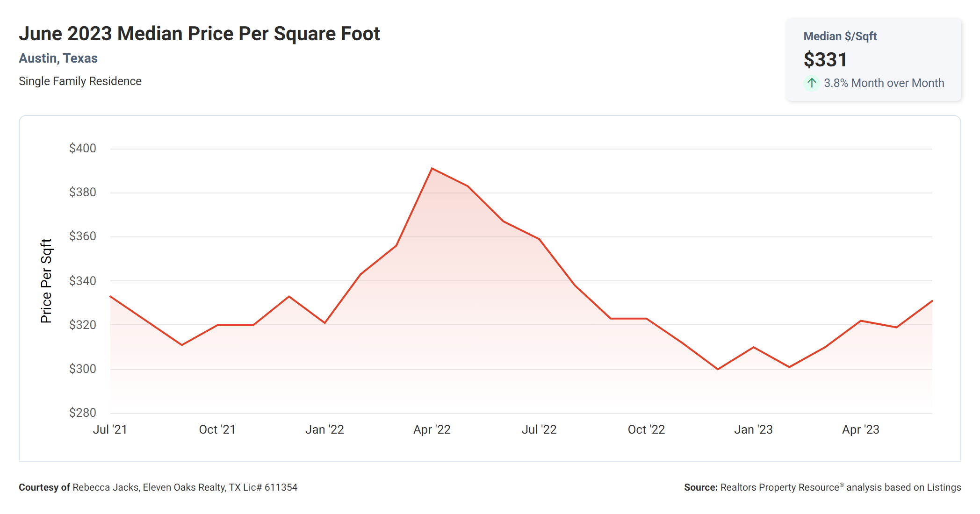Click the Austin, Texas subtitle link
Viewport: 980px width, 514px height.
tap(58, 58)
